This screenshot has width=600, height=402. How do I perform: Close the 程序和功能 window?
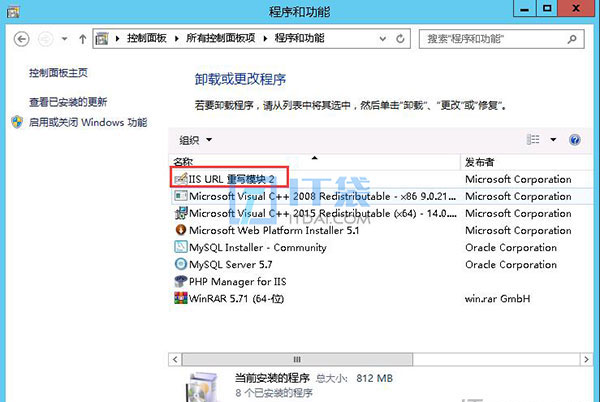tap(576, 8)
